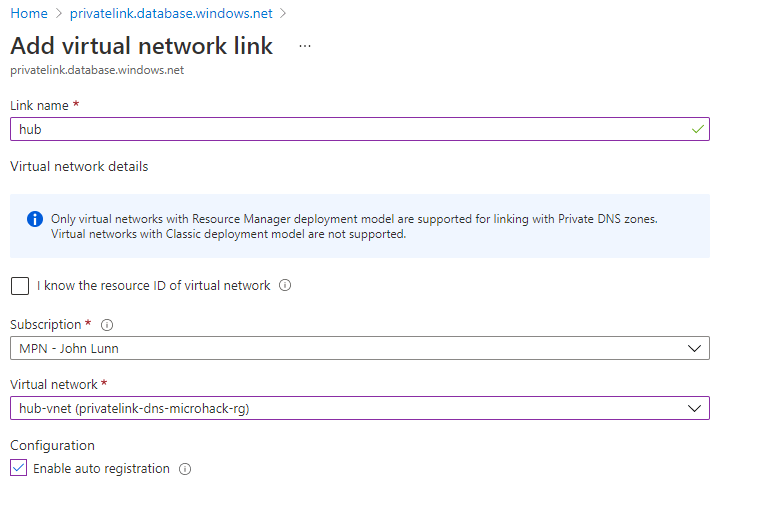Click the 'Enable auto registration' label
This screenshot has width=758, height=520.
(102, 469)
